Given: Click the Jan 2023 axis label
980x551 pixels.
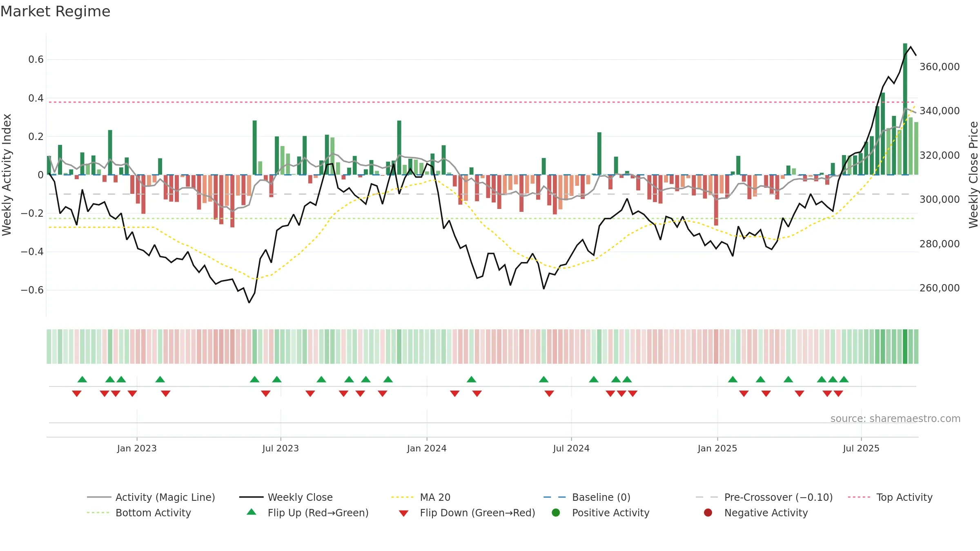Looking at the screenshot, I should pos(137,448).
